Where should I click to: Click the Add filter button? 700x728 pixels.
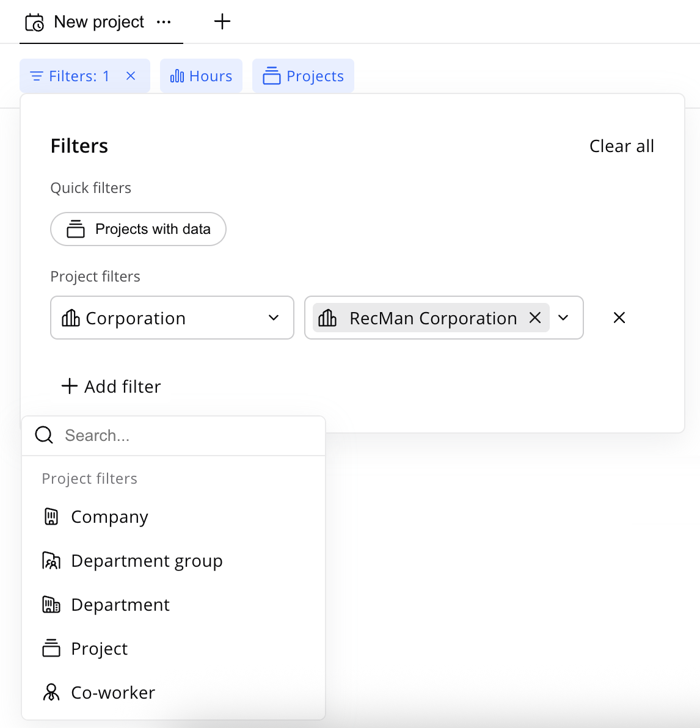click(x=111, y=387)
